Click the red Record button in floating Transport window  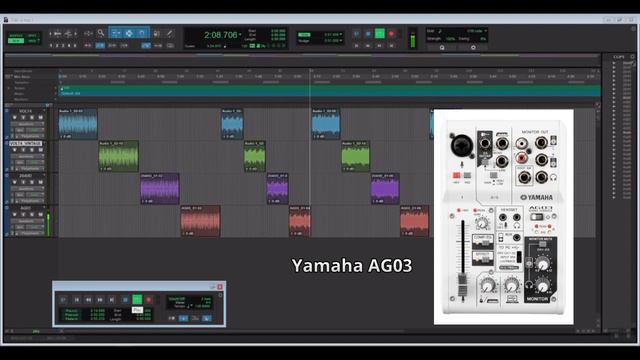pyautogui.click(x=149, y=300)
